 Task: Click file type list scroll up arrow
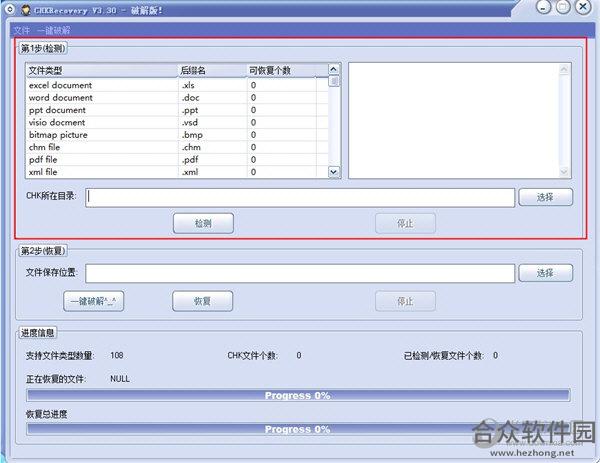click(x=334, y=69)
